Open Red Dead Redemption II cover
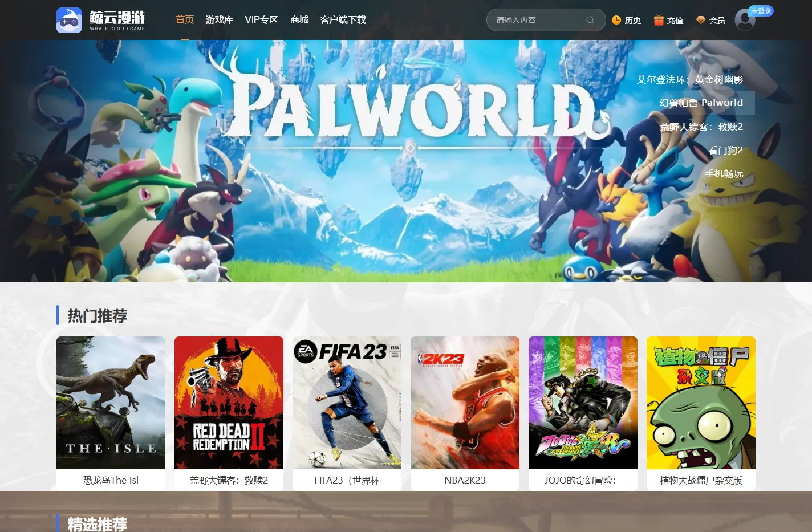Viewport: 812px width, 532px height. pos(229,403)
